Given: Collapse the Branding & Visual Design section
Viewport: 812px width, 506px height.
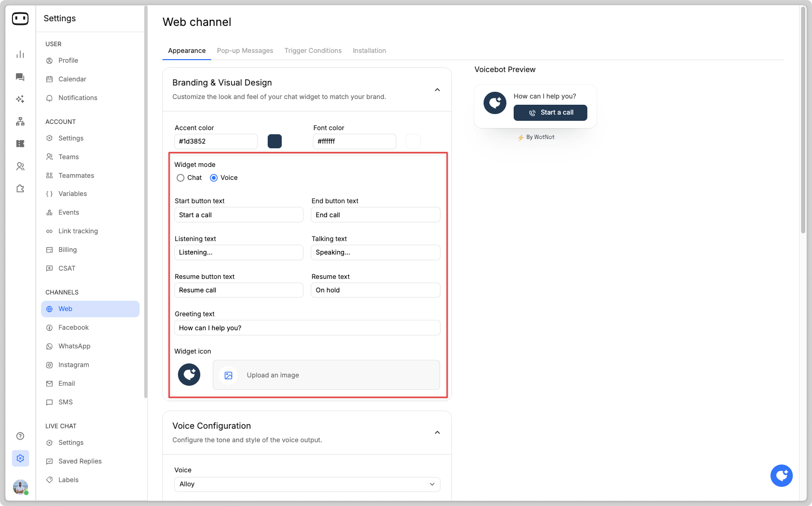Looking at the screenshot, I should [x=437, y=90].
